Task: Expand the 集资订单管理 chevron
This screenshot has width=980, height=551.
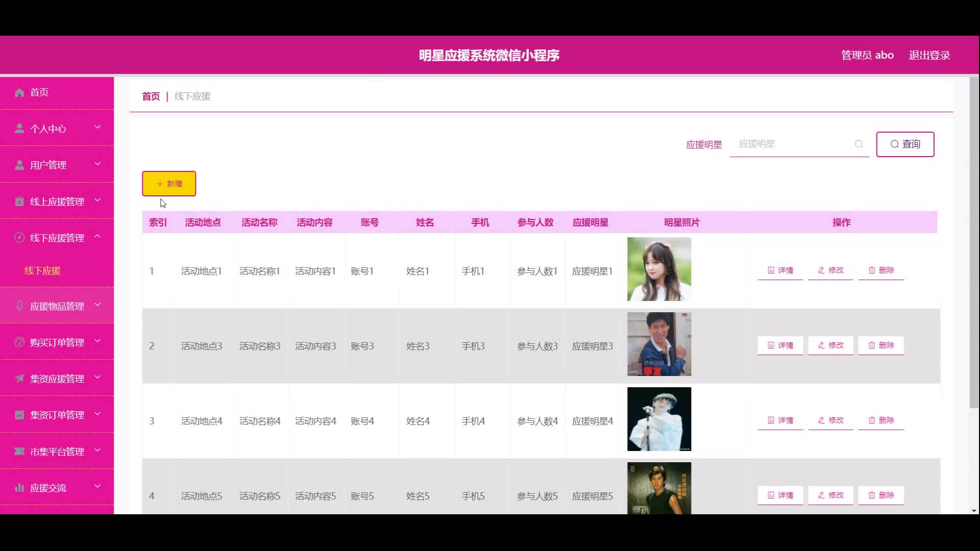Action: coord(97,414)
